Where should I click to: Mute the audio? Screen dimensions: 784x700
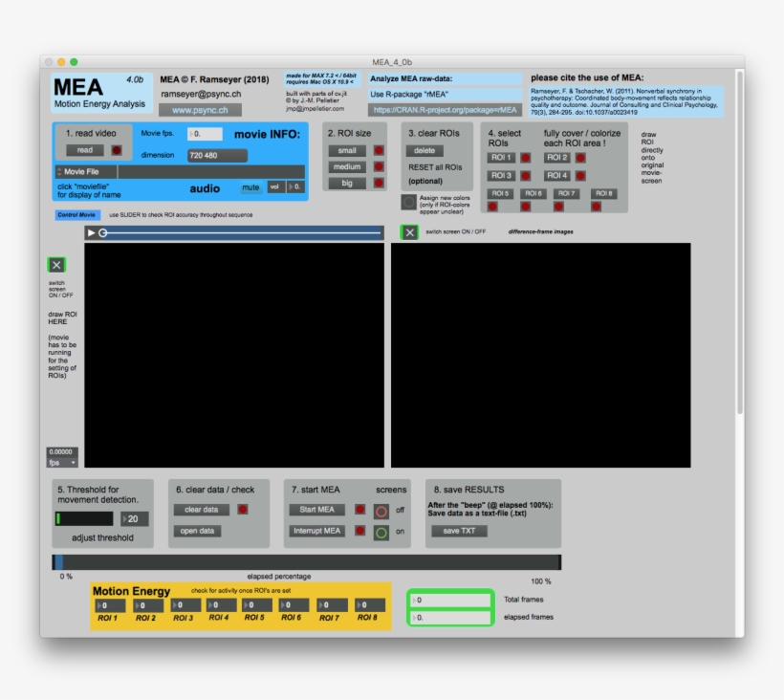point(250,187)
